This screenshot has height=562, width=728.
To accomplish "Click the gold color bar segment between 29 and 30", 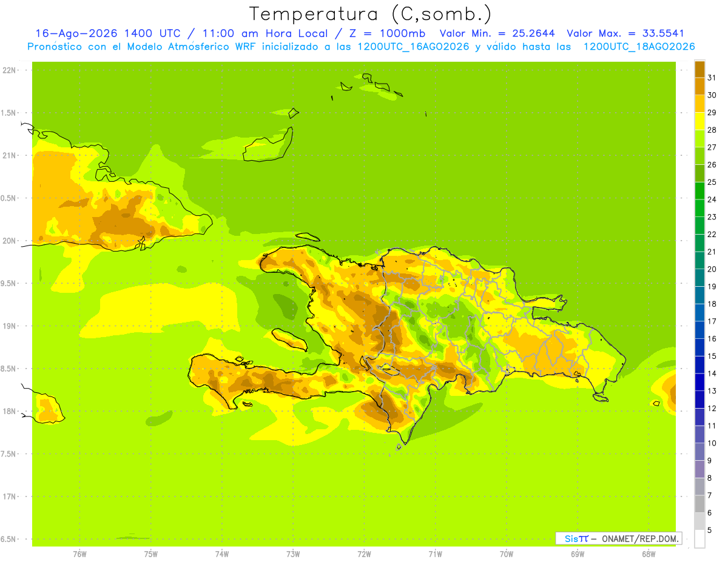I will [699, 104].
